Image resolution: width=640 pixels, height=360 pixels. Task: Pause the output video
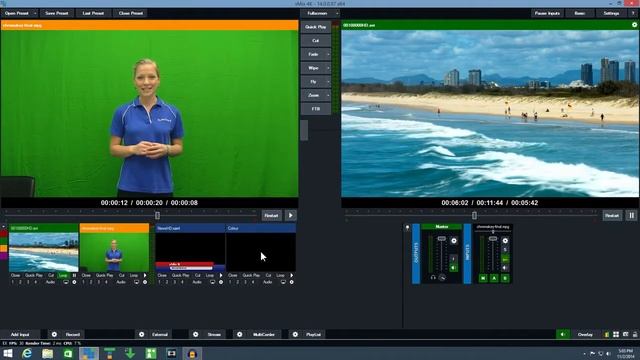631,215
